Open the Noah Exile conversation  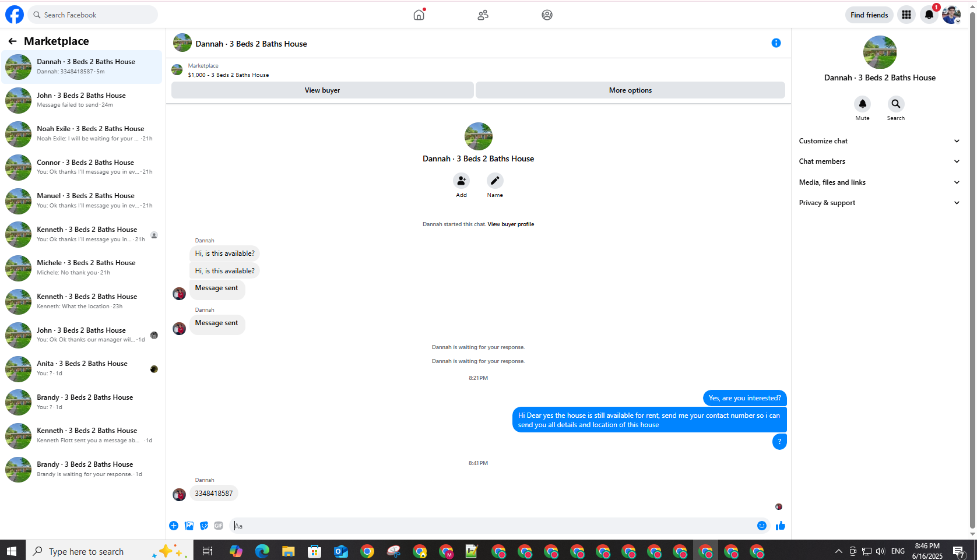click(x=82, y=134)
